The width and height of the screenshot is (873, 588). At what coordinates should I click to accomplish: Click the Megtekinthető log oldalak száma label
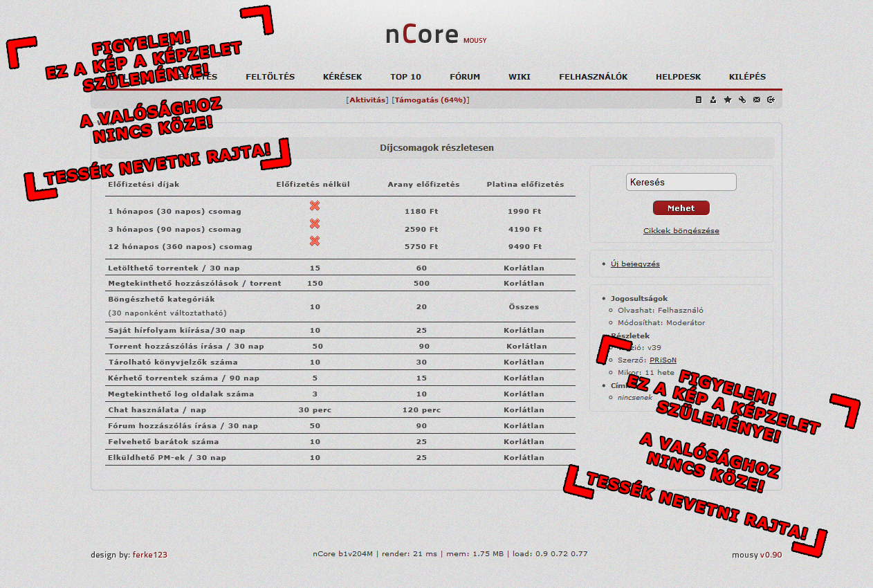pos(181,394)
